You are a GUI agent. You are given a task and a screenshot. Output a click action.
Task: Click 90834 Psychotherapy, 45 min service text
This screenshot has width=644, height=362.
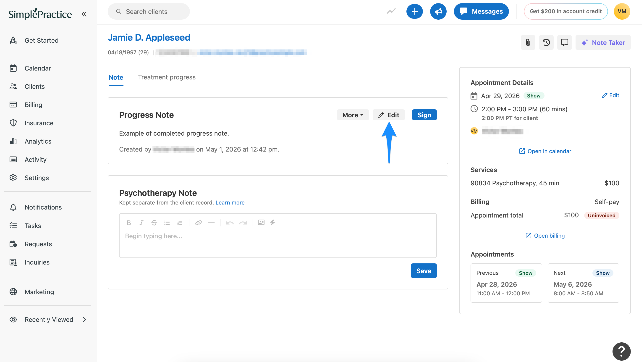tap(515, 183)
